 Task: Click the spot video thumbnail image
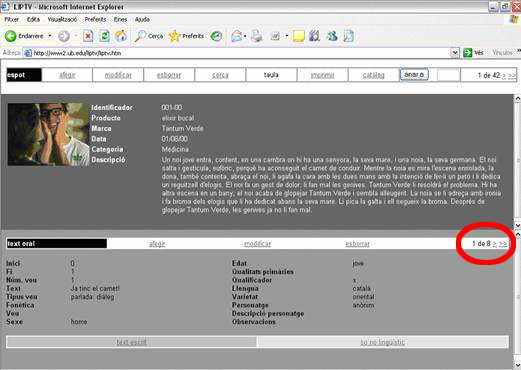click(49, 134)
